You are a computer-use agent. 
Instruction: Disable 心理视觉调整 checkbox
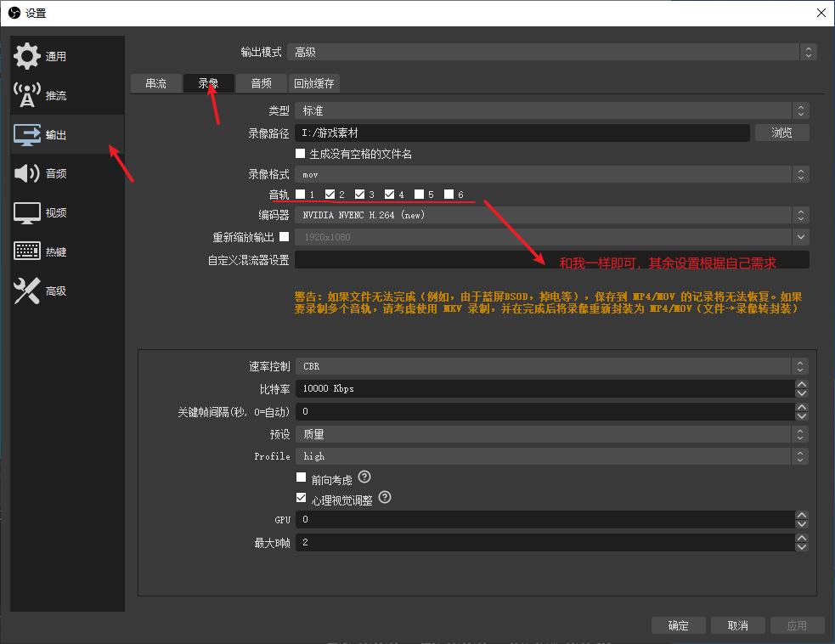[302, 498]
